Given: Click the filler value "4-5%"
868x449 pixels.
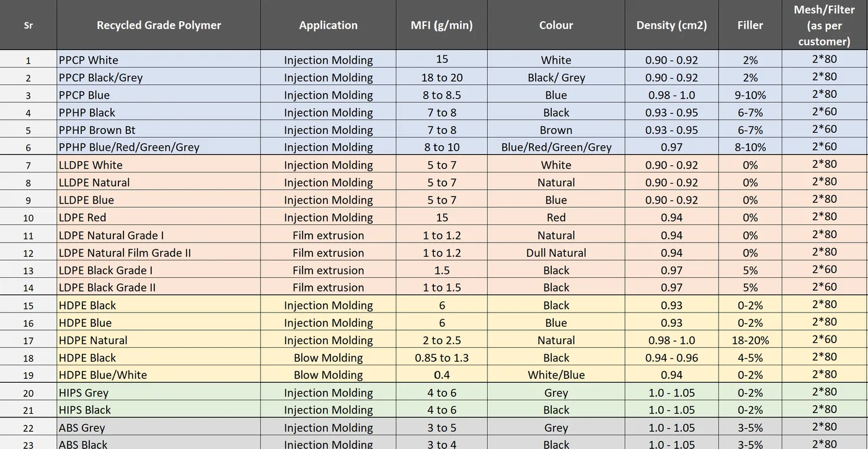Looking at the screenshot, I should (750, 357).
